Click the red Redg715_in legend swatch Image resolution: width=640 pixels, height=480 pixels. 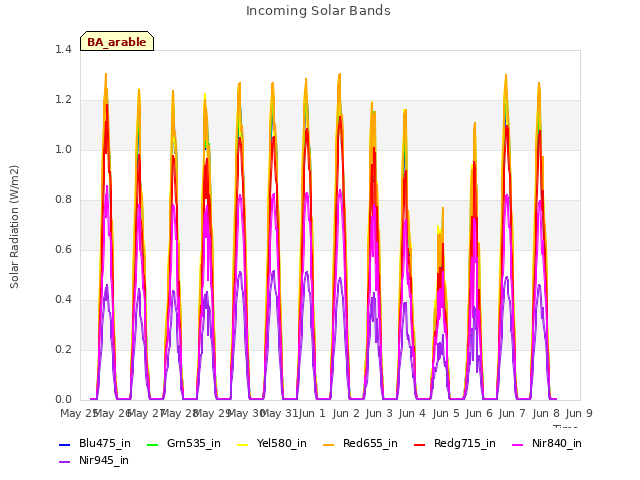point(420,444)
